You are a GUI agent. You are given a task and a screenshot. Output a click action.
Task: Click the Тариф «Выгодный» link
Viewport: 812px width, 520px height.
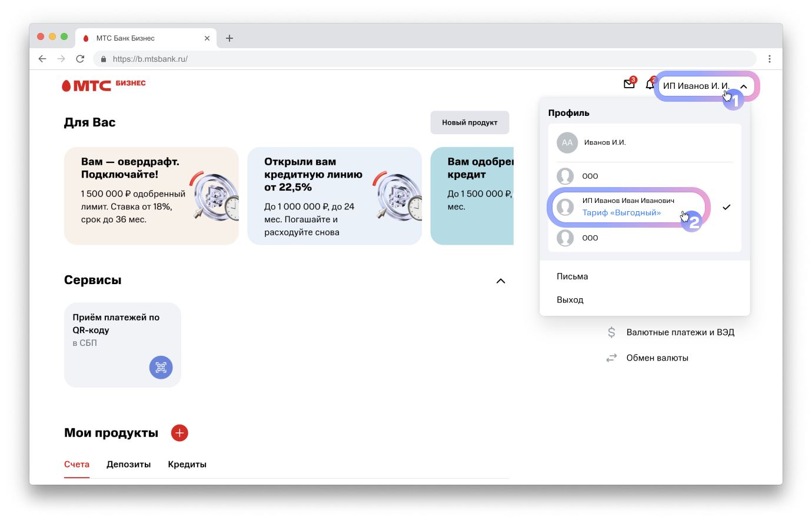click(x=621, y=213)
